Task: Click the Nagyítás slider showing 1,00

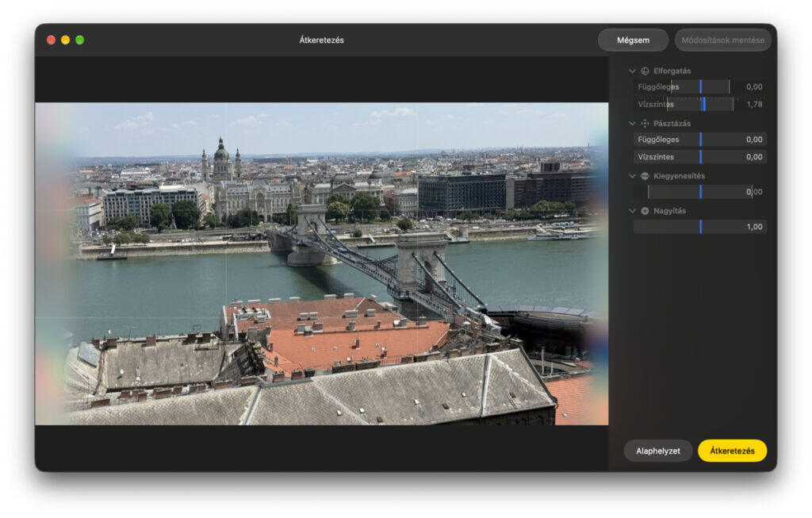Action: click(699, 227)
